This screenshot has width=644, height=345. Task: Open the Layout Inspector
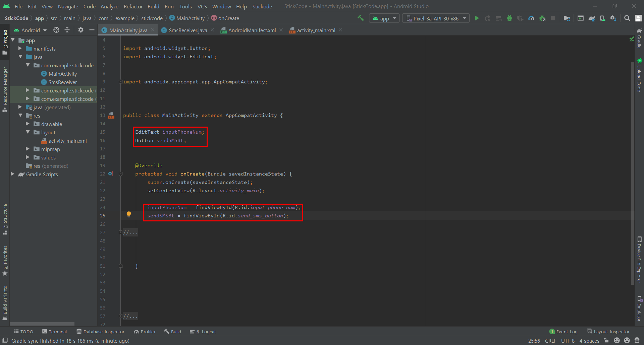pos(608,332)
